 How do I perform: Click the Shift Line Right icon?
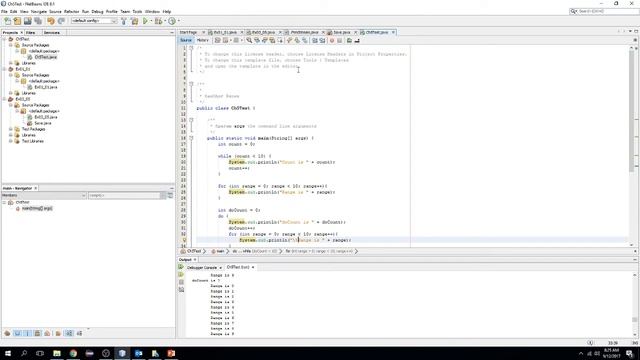coord(322,40)
